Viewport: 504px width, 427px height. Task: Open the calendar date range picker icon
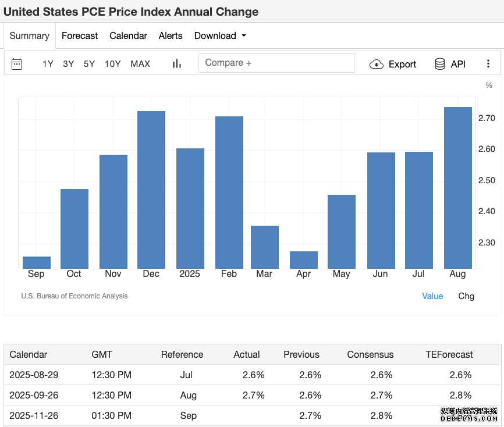tap(17, 64)
